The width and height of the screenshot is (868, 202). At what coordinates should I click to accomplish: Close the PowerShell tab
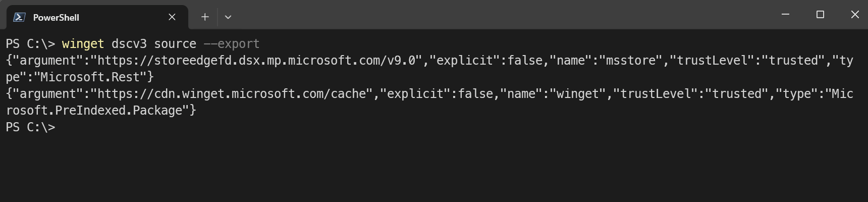click(172, 17)
